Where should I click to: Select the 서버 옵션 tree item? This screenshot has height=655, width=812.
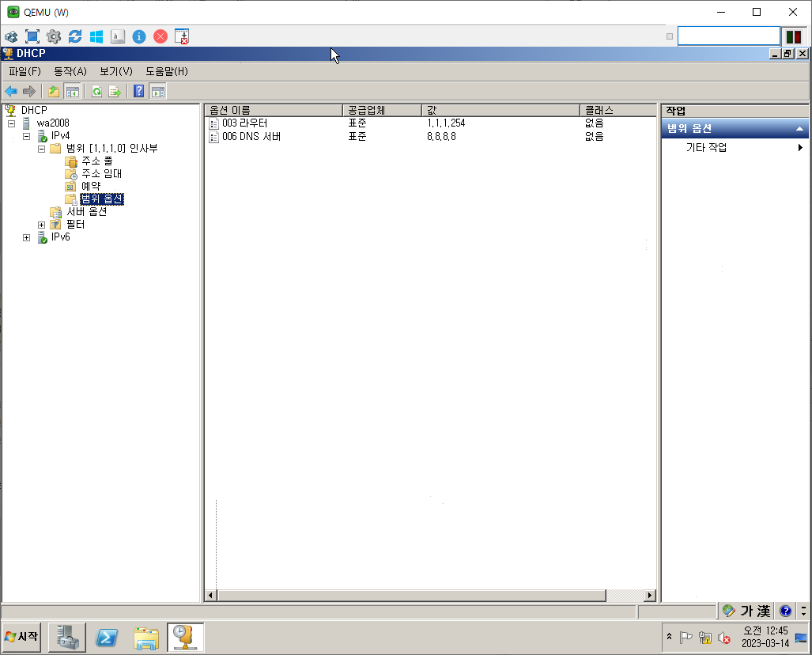click(86, 211)
